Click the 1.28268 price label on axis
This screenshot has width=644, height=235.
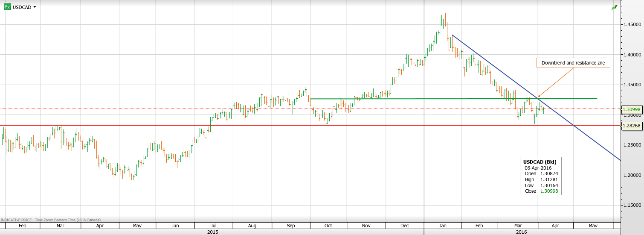(x=632, y=125)
